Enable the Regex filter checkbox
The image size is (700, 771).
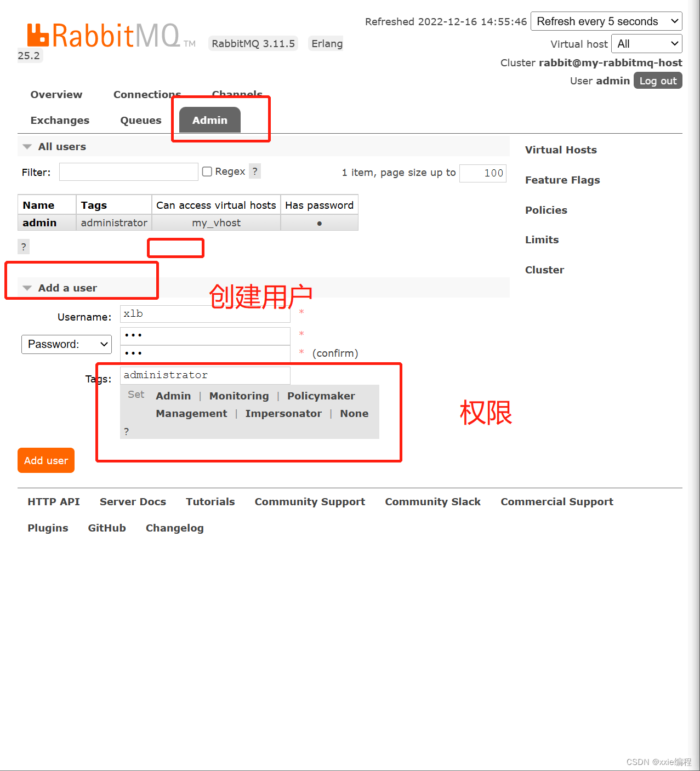[x=207, y=172]
